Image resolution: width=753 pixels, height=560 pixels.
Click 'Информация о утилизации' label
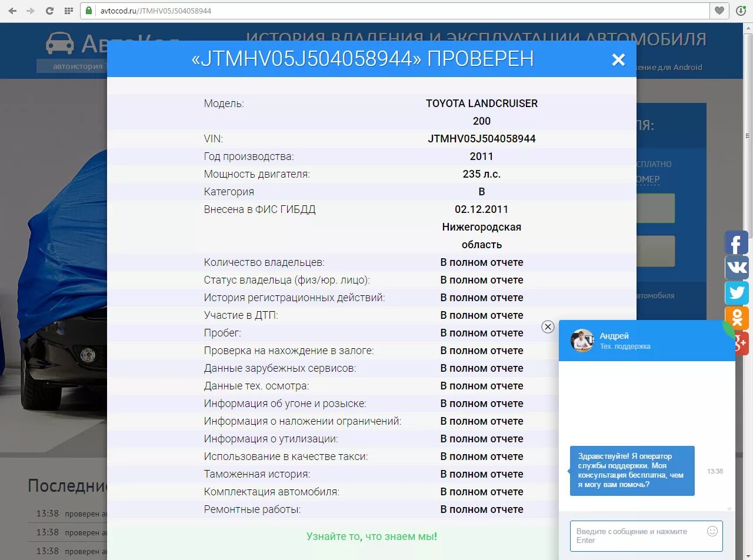pyautogui.click(x=271, y=439)
